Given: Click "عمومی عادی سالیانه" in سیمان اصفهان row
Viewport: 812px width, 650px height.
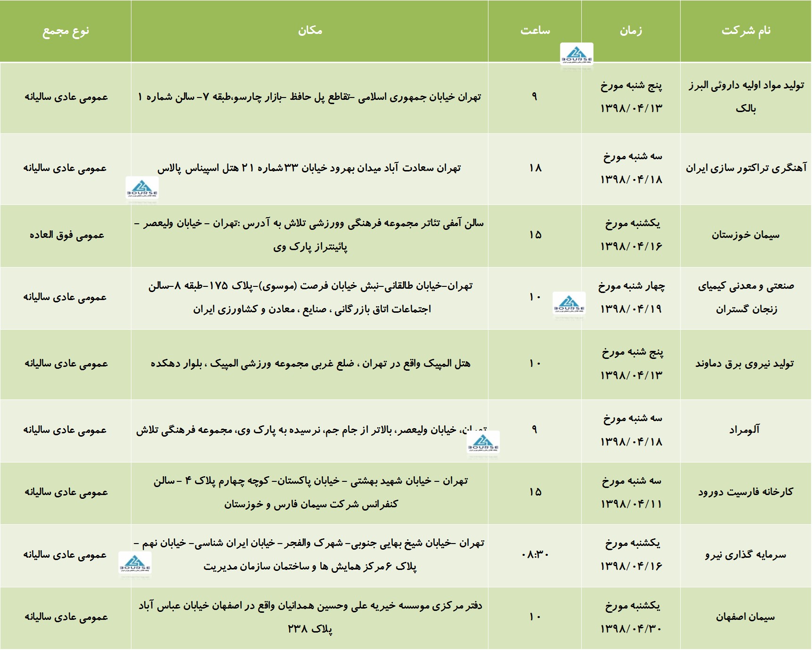Looking at the screenshot, I should pyautogui.click(x=66, y=617).
